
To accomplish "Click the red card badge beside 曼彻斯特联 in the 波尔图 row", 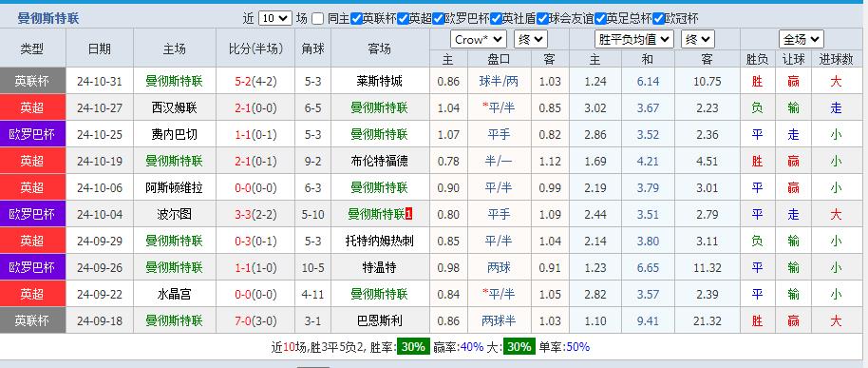I will (x=408, y=214).
